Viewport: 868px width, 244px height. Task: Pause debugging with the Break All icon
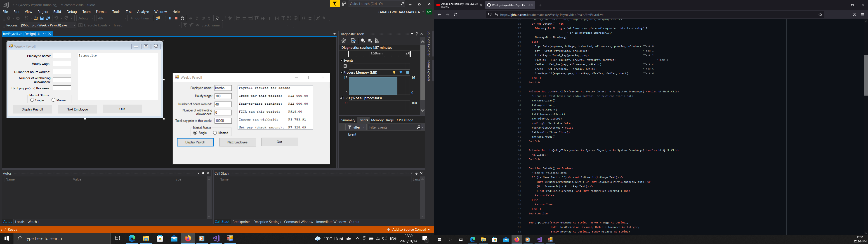coord(170,18)
